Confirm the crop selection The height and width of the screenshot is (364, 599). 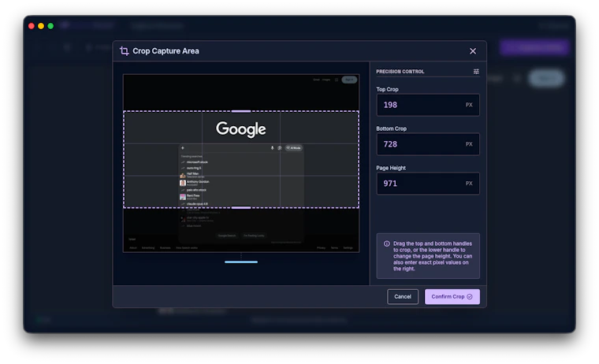click(x=452, y=297)
